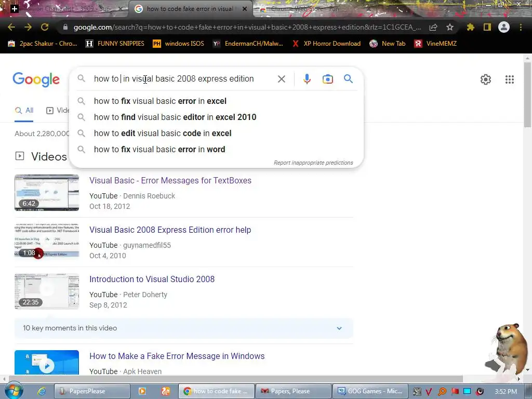Start a voice search with the microphone
This screenshot has width=532, height=399.
coord(307,79)
